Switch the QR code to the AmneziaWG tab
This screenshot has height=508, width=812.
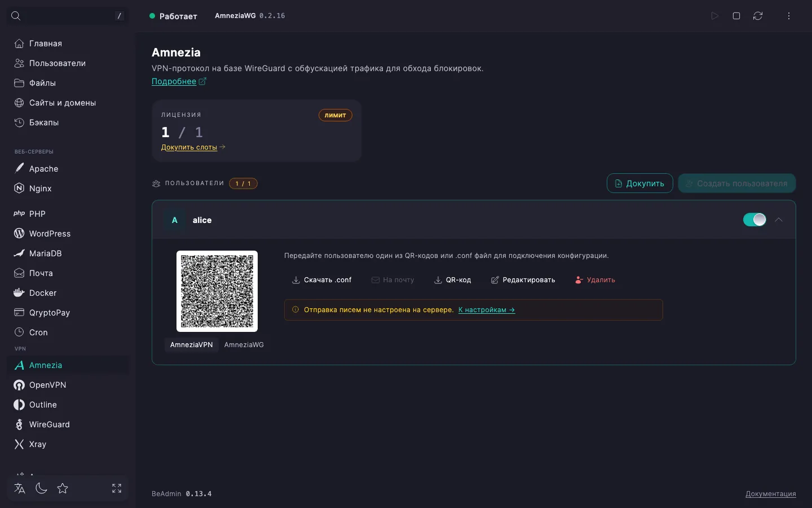(x=244, y=345)
